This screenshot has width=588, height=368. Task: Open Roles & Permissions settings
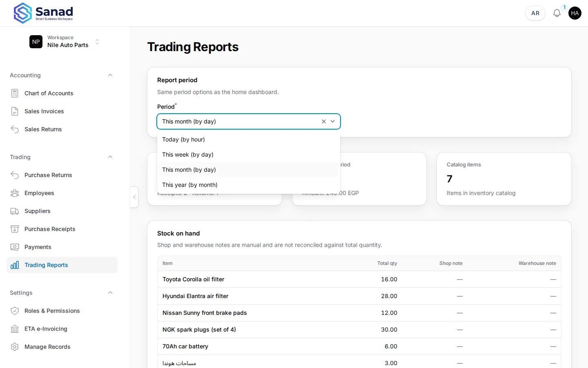(x=62, y=311)
